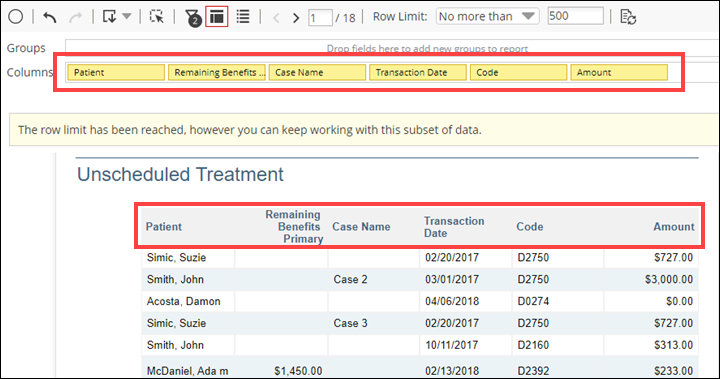Click the Case Name column header
720x379 pixels.
361,226
